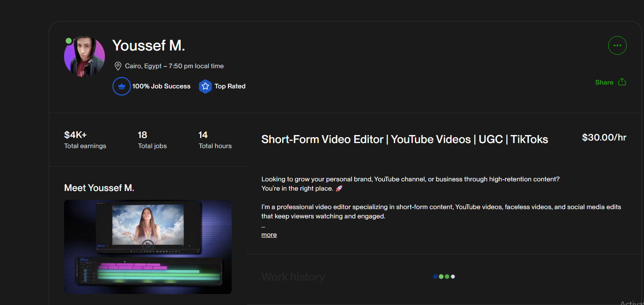Click the Short-Form Video Editor title

pyautogui.click(x=405, y=139)
